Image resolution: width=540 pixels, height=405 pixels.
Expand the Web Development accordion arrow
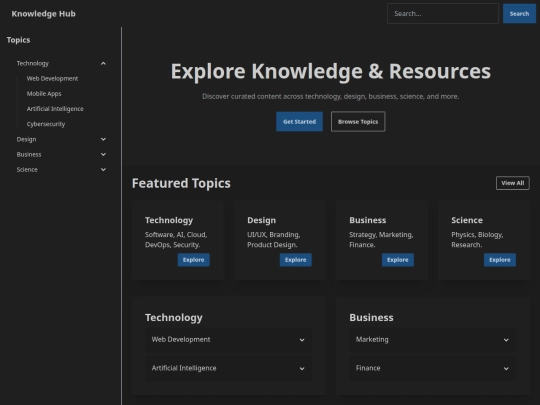tap(302, 340)
